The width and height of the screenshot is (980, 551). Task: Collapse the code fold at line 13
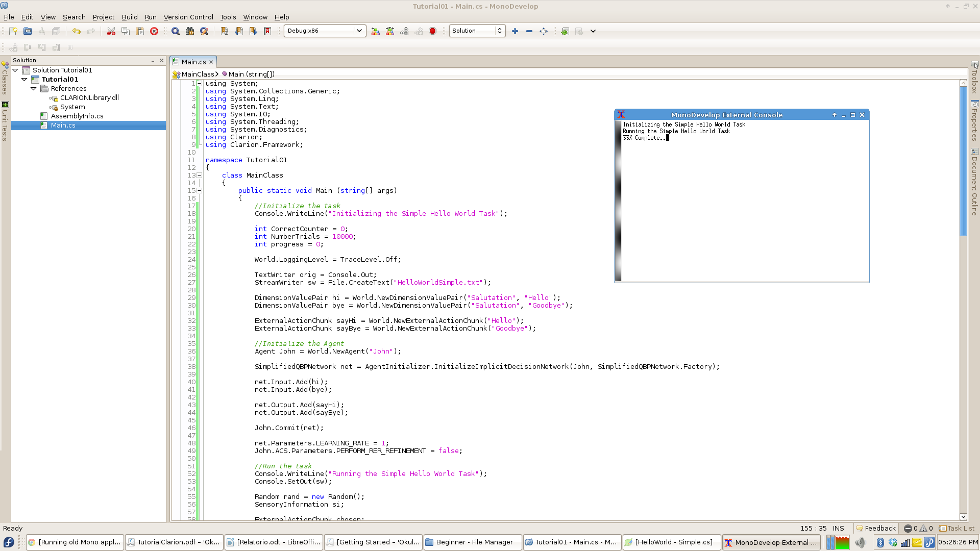(x=200, y=175)
